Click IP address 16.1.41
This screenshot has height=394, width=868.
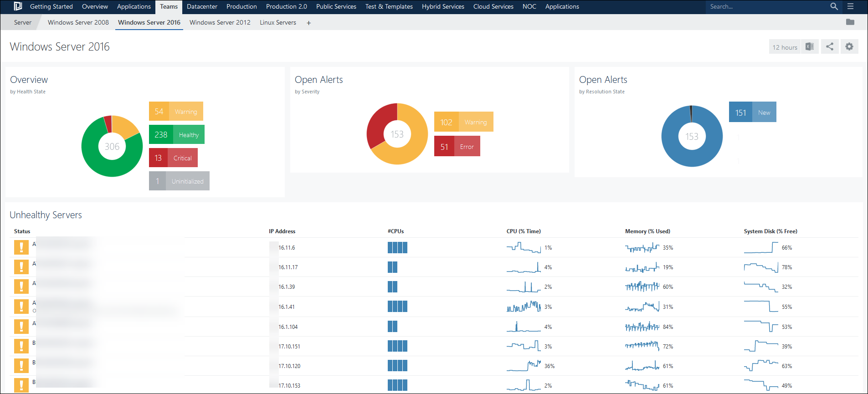(x=287, y=307)
